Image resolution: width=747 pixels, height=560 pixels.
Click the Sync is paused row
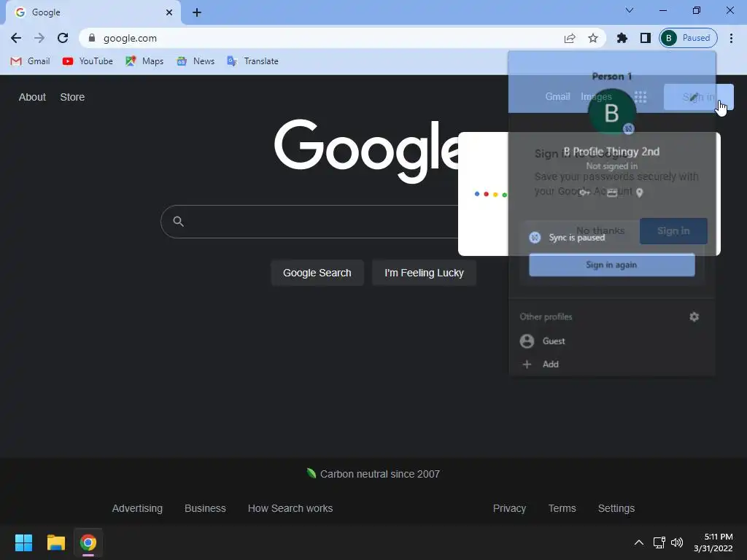pos(612,237)
